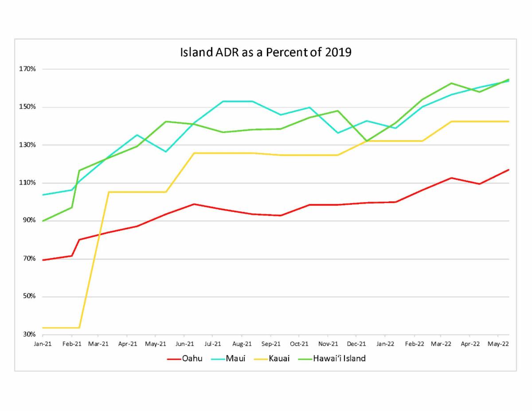Click the Sep-21 x-axis label

[271, 344]
